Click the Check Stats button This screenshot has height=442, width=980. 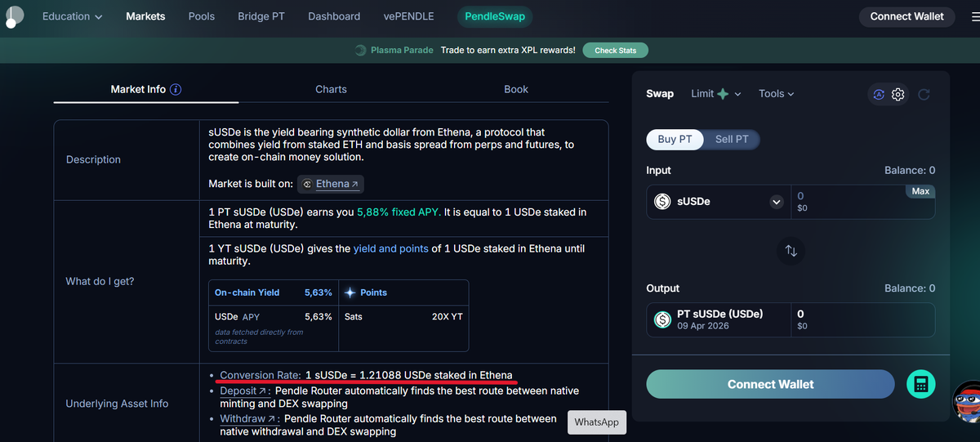616,51
